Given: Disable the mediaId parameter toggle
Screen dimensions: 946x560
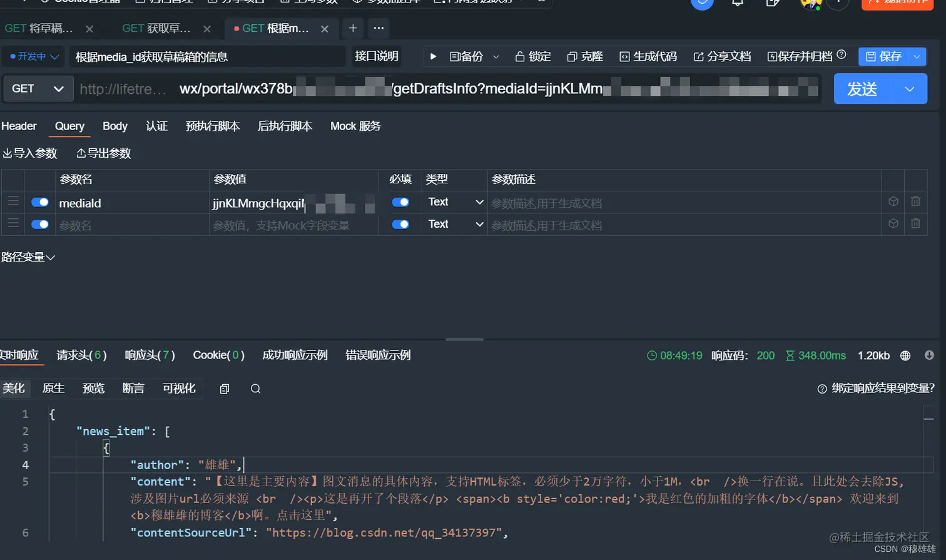Looking at the screenshot, I should pos(39,201).
